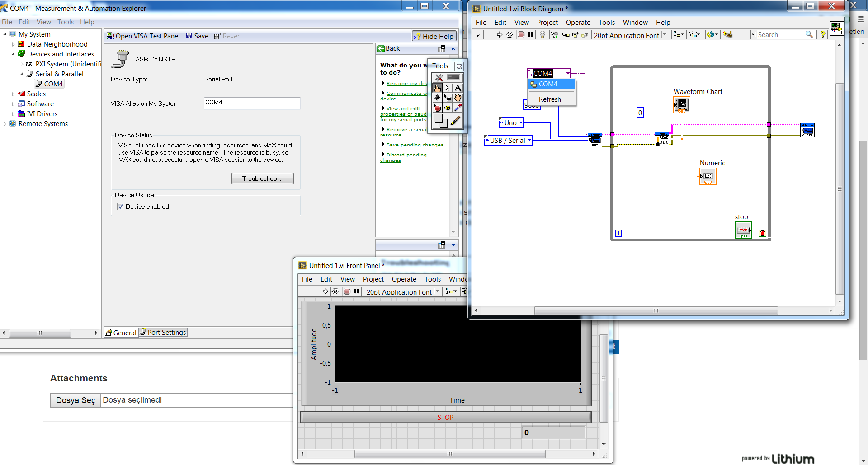
Task: Click Dosya Seç file chooser button
Action: point(75,400)
